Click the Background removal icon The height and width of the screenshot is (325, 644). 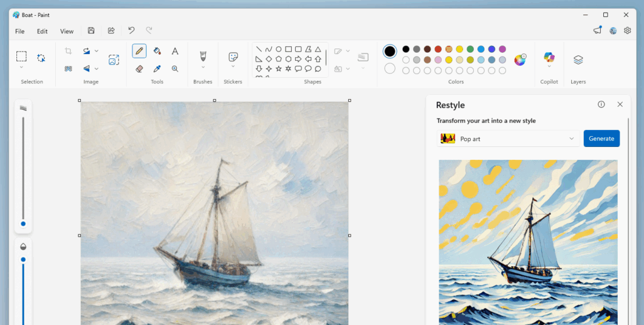point(68,69)
